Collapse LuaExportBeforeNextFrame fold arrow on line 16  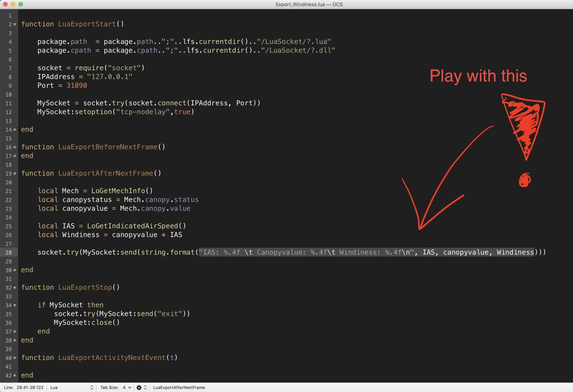15,147
